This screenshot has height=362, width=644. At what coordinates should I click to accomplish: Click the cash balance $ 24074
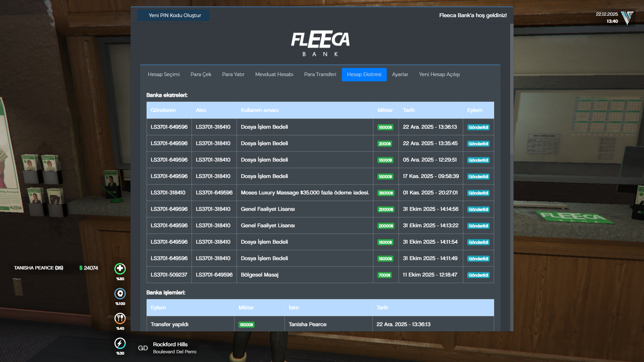click(x=89, y=268)
